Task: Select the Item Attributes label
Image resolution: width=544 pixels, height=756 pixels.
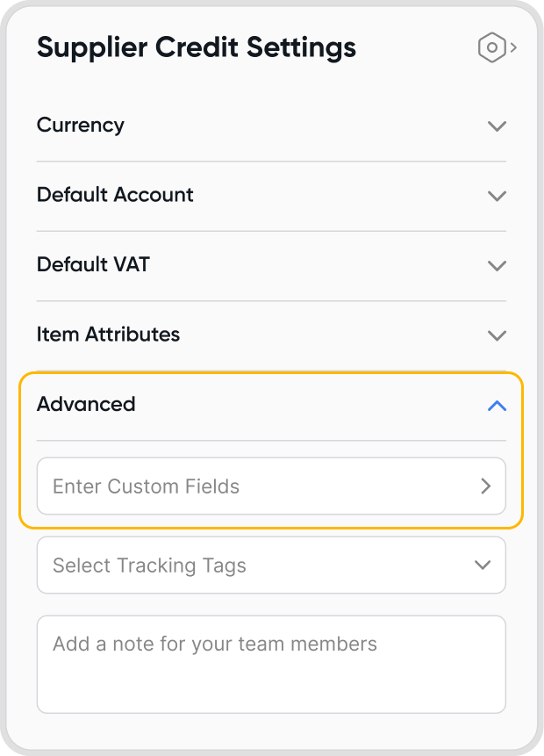Action: tap(108, 335)
